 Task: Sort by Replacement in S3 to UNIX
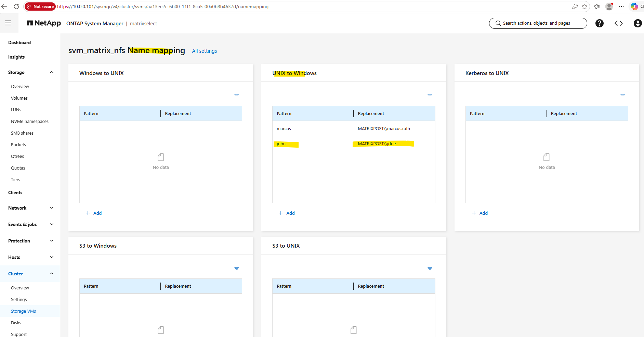point(371,286)
